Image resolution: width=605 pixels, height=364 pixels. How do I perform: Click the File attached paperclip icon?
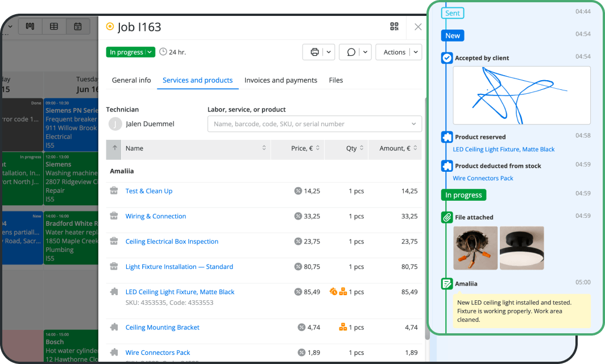447,217
